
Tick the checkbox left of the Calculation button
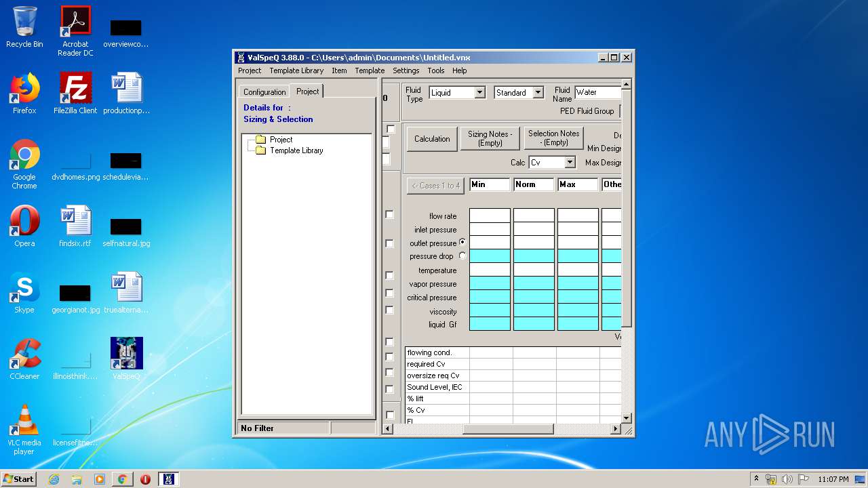[391, 129]
